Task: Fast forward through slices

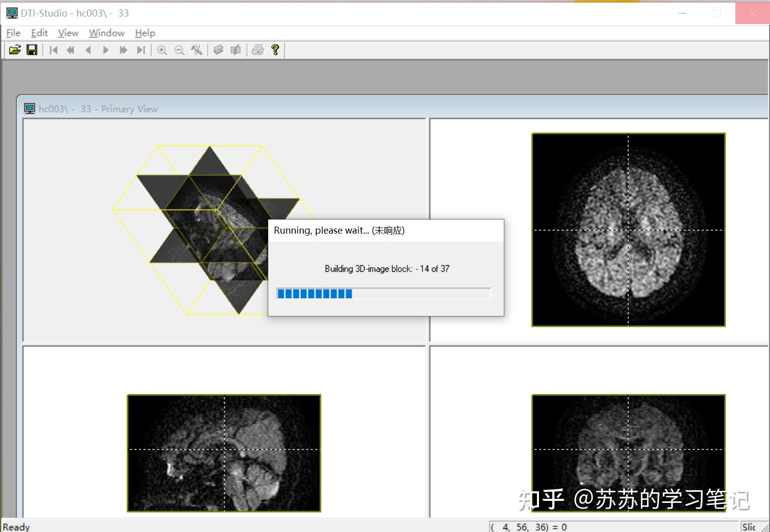Action: tap(123, 50)
